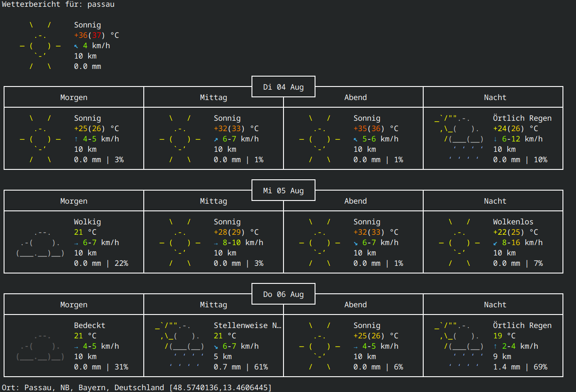Click the rain cloud icon for Do 06 Aug Mittag
Screen dimensions: 576x392
click(x=180, y=346)
